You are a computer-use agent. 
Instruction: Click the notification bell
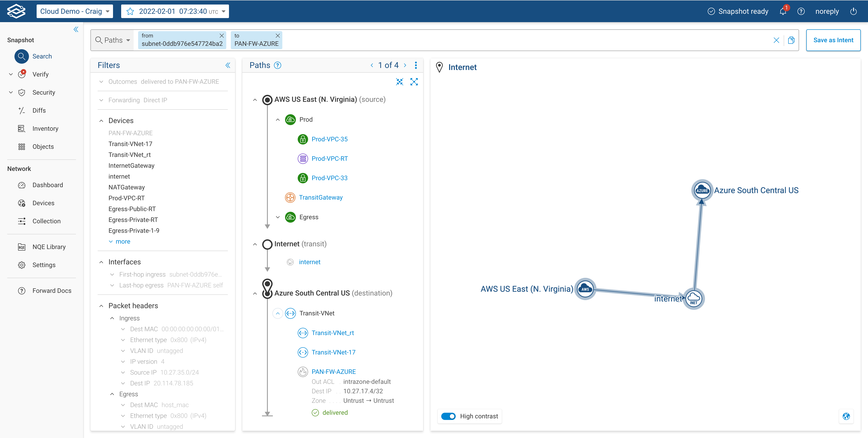click(x=782, y=11)
